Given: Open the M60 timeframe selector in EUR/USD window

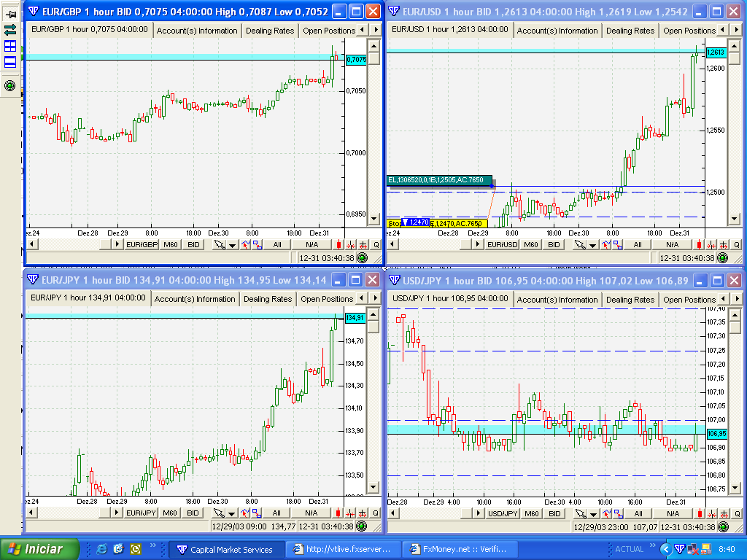Looking at the screenshot, I should pos(531,245).
